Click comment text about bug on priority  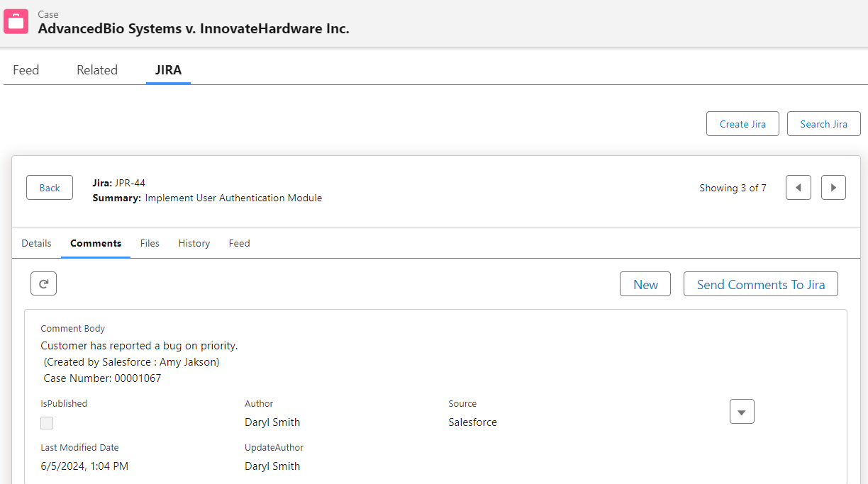(x=139, y=346)
